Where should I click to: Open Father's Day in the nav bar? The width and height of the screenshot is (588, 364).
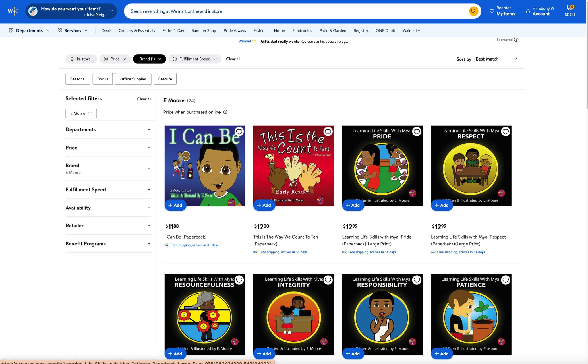click(173, 30)
